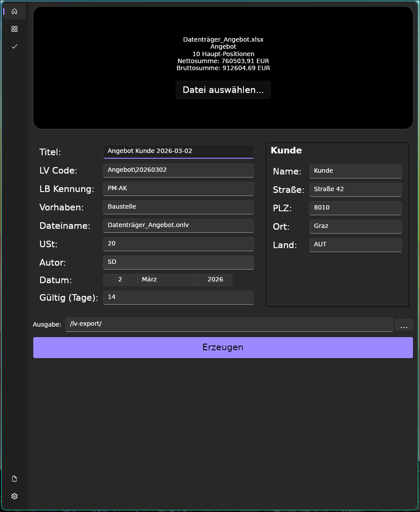The height and width of the screenshot is (512, 420).
Task: Open the grid modules sidebar icon
Action: (x=14, y=29)
